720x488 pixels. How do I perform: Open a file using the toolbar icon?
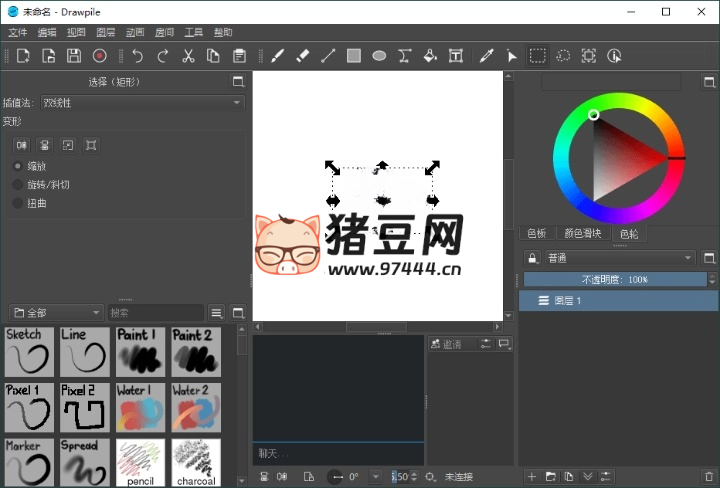tap(48, 56)
